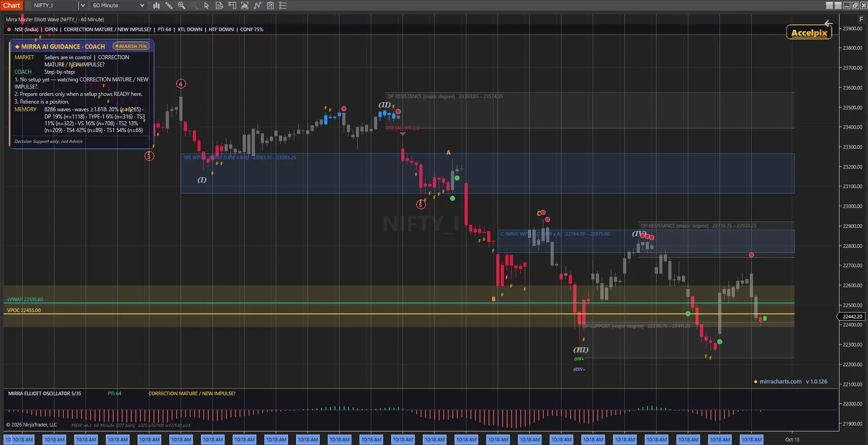
Task: Open the instrument selector dropdown arrow
Action: 82,5
